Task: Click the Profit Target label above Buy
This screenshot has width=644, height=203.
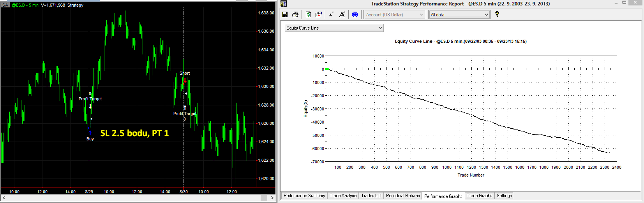Action: point(90,99)
